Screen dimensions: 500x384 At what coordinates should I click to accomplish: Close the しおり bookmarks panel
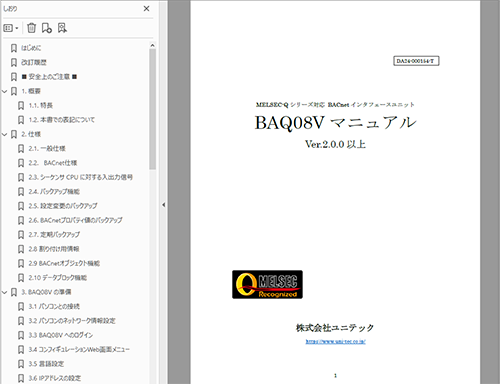click(146, 9)
